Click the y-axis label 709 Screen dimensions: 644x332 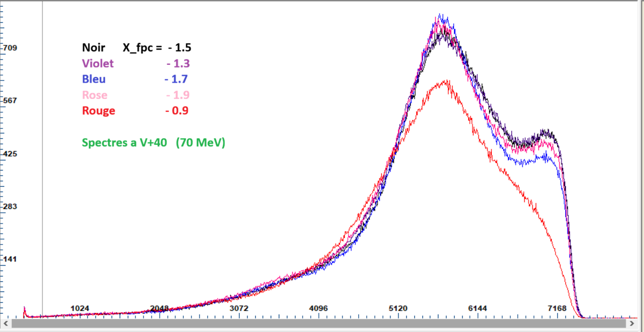click(x=11, y=48)
